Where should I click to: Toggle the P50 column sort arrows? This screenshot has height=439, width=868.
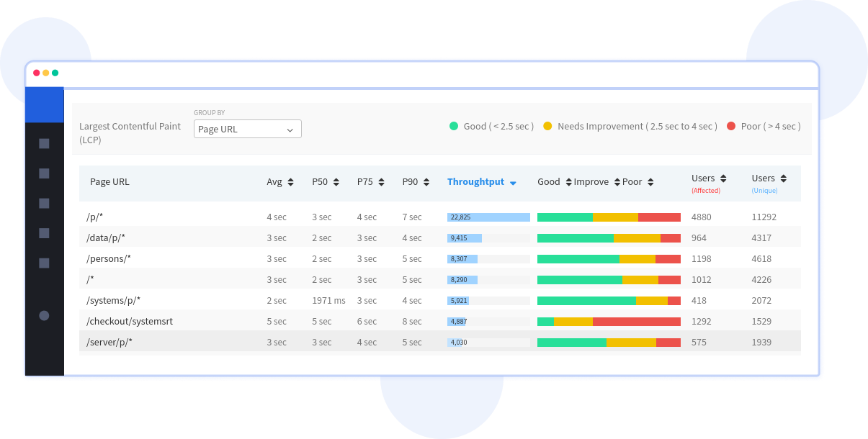[336, 182]
